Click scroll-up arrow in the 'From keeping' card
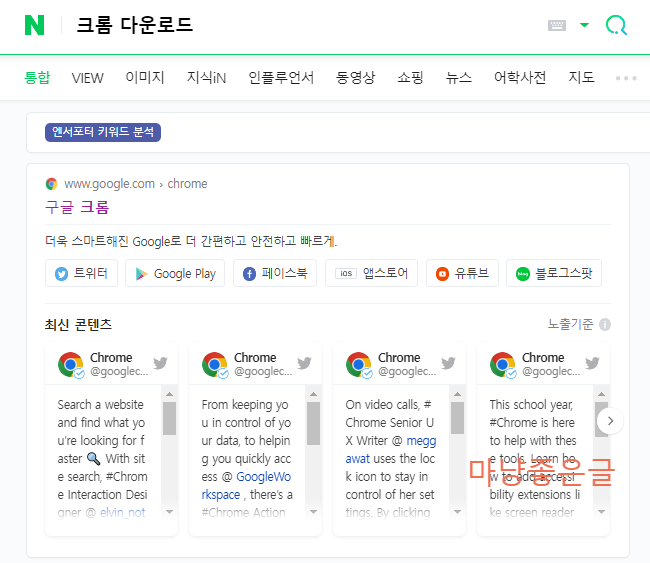Screen dimensions: 650x563 pyautogui.click(x=313, y=394)
